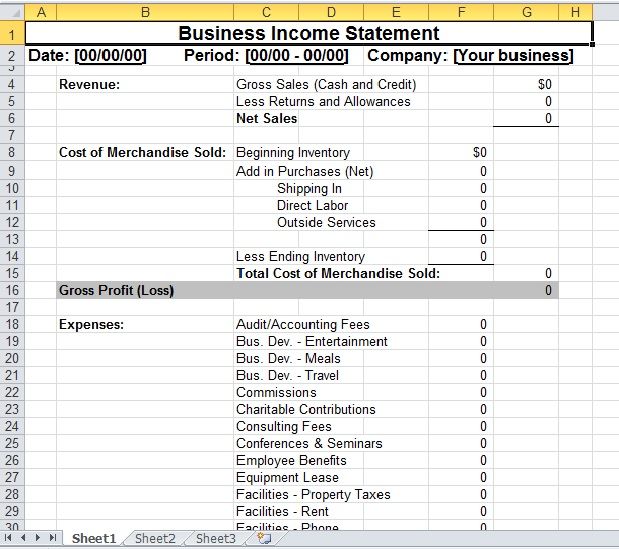Select Cost of Merchandise Sold: label
Image resolution: width=619 pixels, height=549 pixels.
(145, 152)
